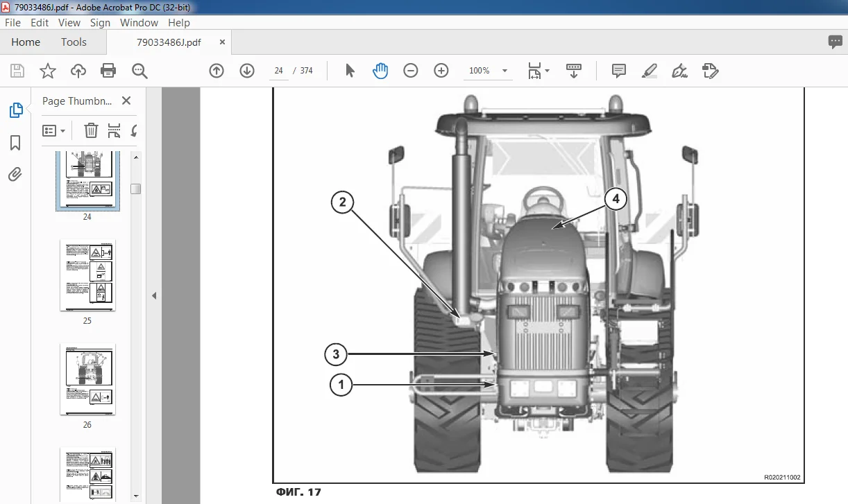
Task: Click the Print file icon
Action: pos(108,71)
